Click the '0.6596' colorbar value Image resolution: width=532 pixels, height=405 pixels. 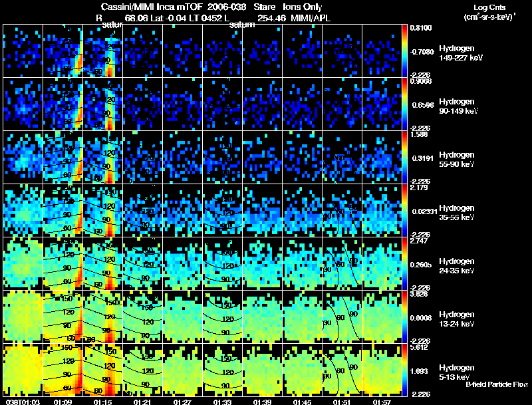pos(423,105)
